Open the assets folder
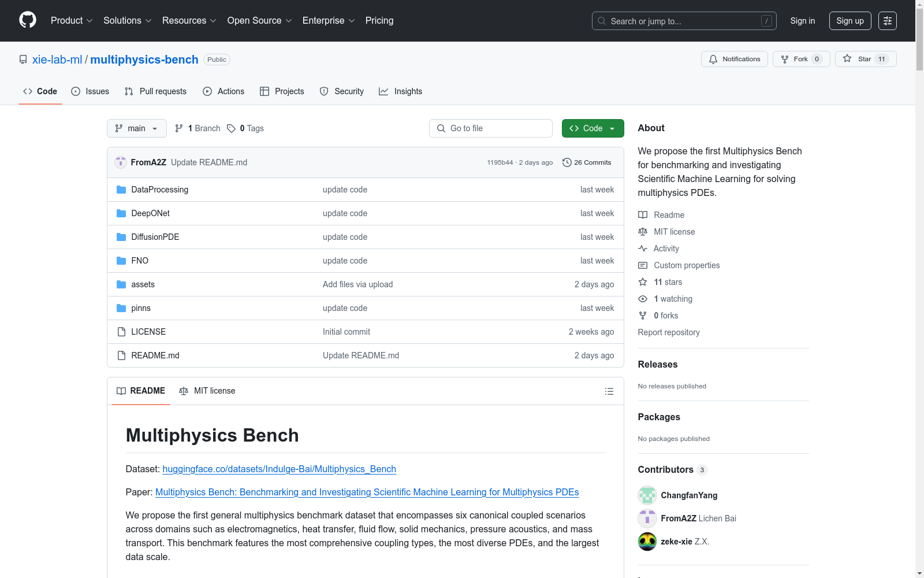The image size is (924, 578). (x=143, y=284)
